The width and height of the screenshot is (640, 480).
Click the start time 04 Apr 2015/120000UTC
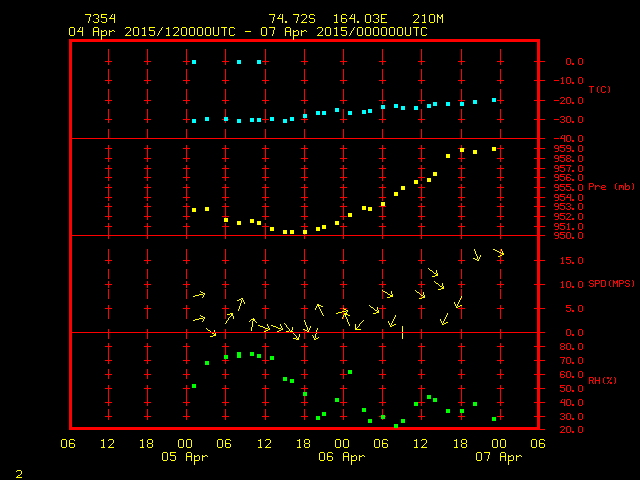tap(152, 31)
